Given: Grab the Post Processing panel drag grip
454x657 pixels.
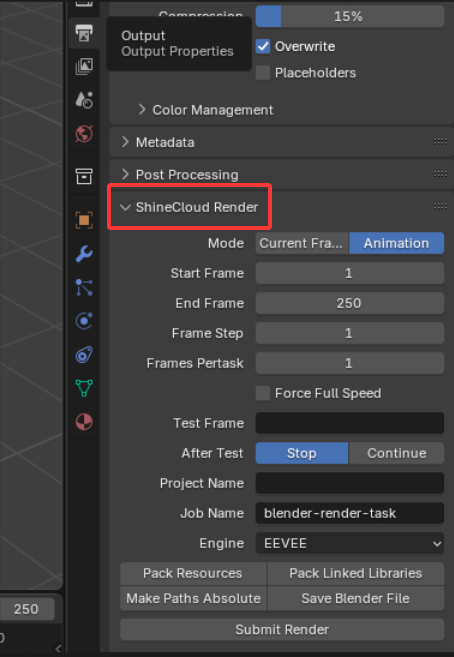Looking at the screenshot, I should point(440,174).
